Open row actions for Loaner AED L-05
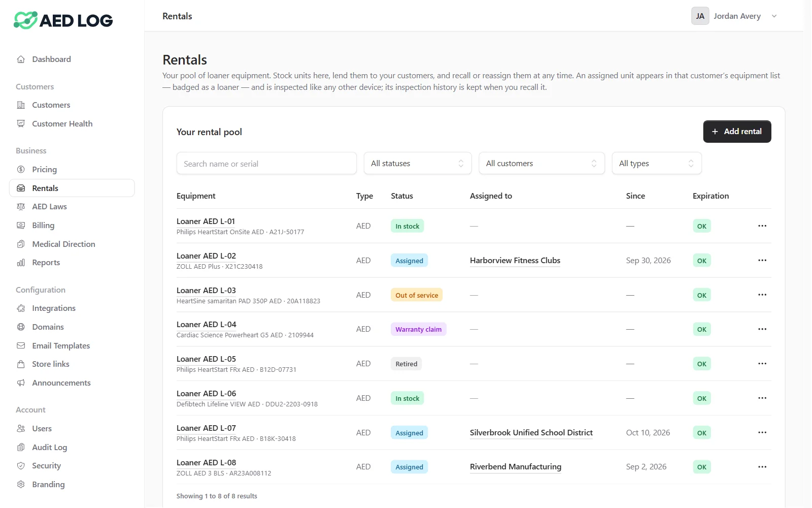The width and height of the screenshot is (812, 508). coord(762,364)
